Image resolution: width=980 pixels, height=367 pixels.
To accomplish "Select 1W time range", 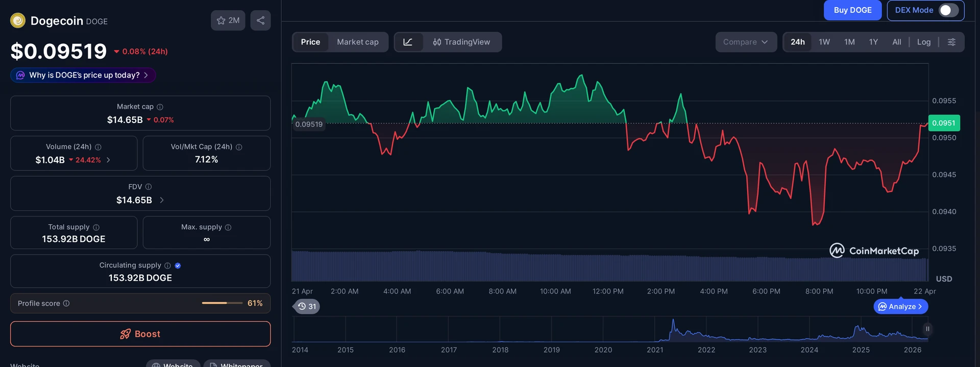I will pos(824,42).
